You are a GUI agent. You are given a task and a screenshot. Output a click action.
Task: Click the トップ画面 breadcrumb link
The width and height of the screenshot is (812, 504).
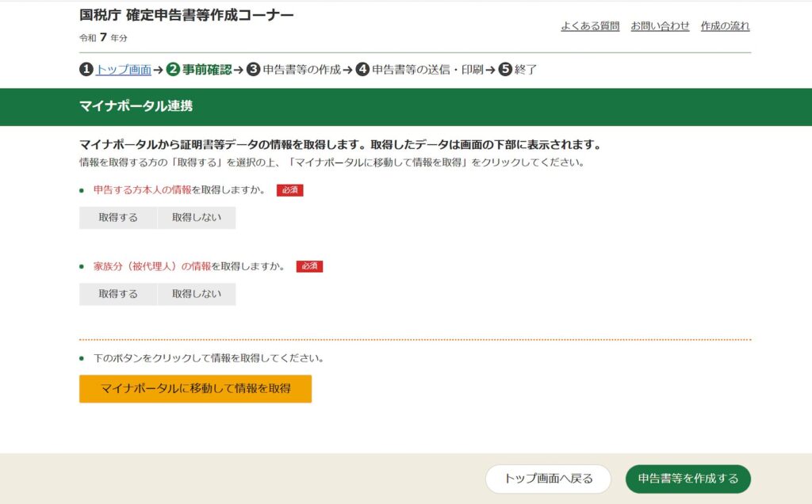tap(124, 70)
